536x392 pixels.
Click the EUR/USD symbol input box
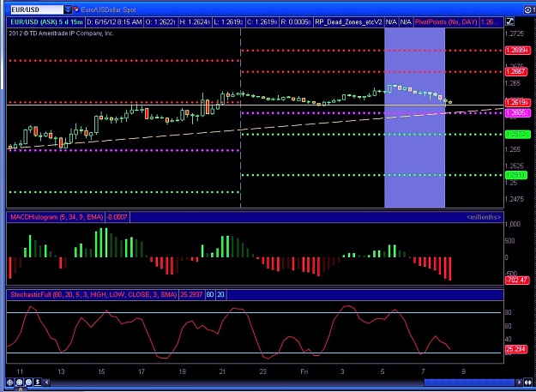[x=37, y=9]
